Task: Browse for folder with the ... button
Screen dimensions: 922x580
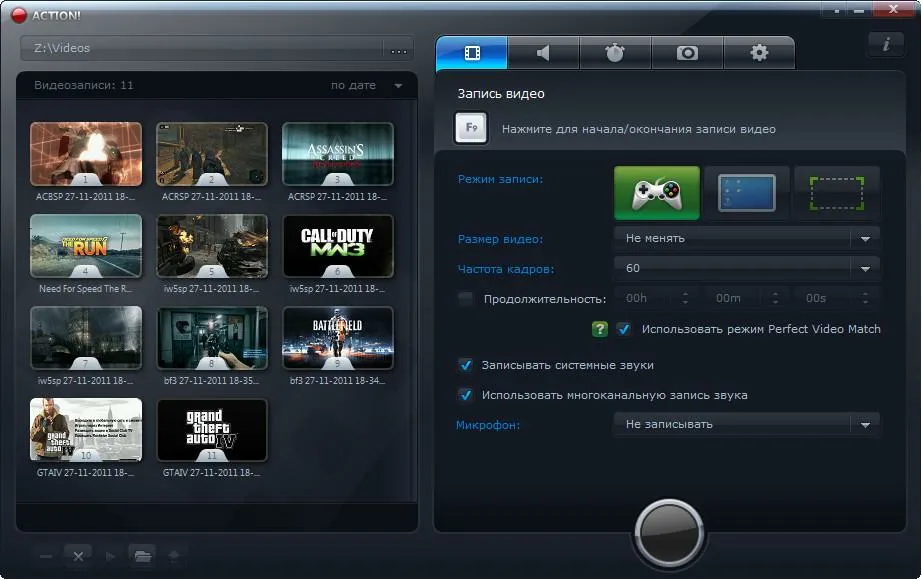Action: [x=399, y=49]
